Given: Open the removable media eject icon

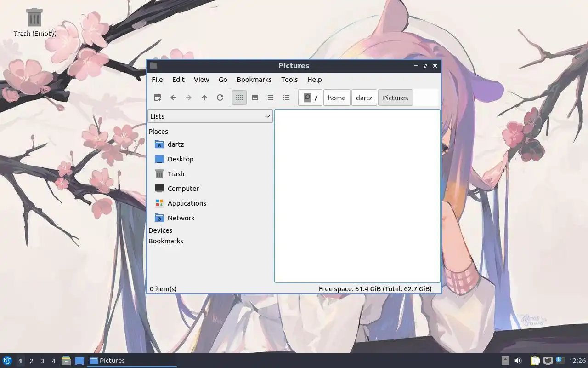Looking at the screenshot, I should (x=505, y=361).
